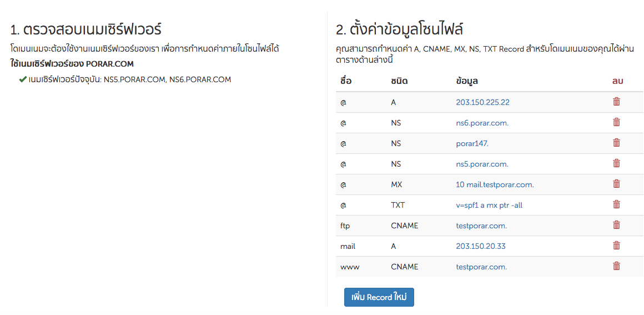Edit the porar147. data value
This screenshot has height=315, width=644.
pyautogui.click(x=472, y=144)
